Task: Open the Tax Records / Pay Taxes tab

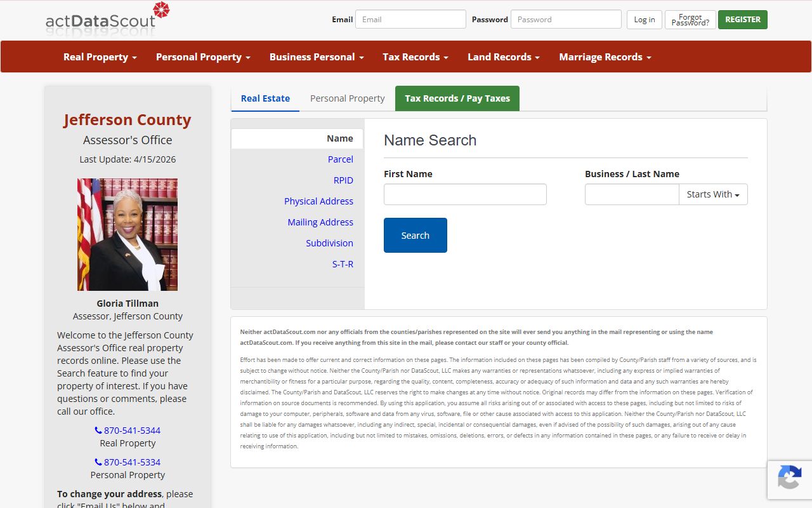Action: click(457, 98)
